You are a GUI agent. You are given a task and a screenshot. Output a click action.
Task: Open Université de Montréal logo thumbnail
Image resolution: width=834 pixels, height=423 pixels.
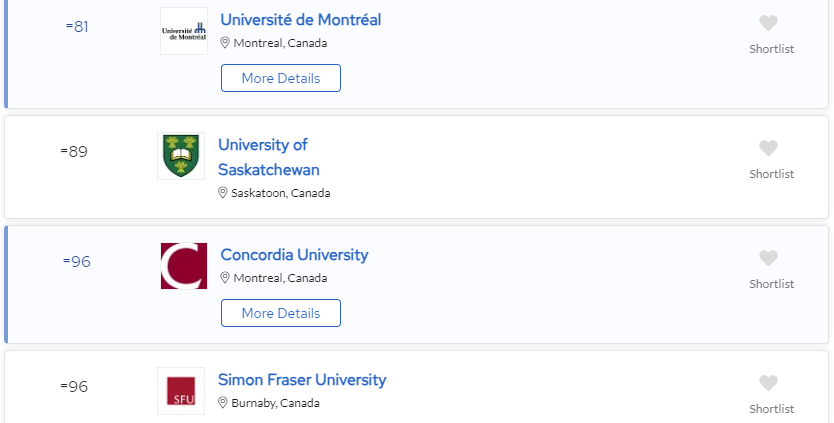[184, 31]
